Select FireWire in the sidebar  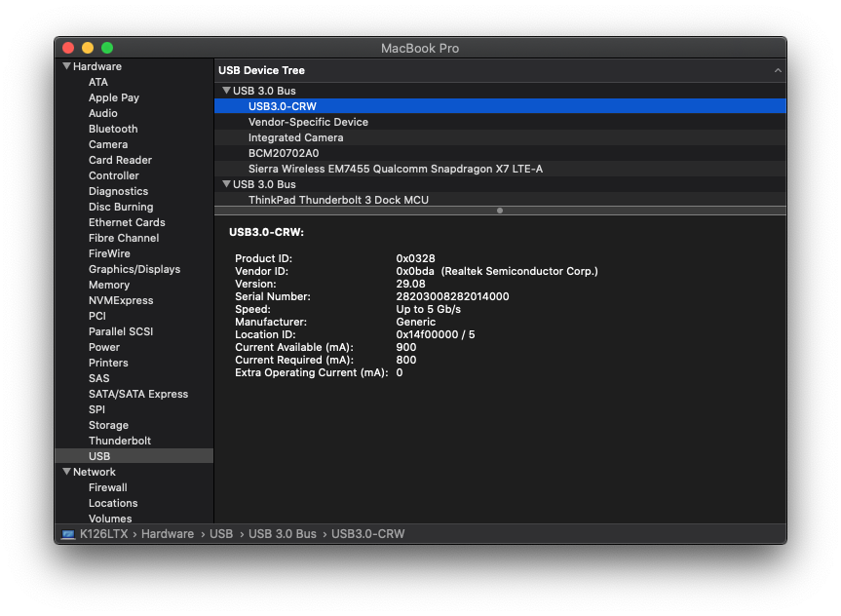109,253
